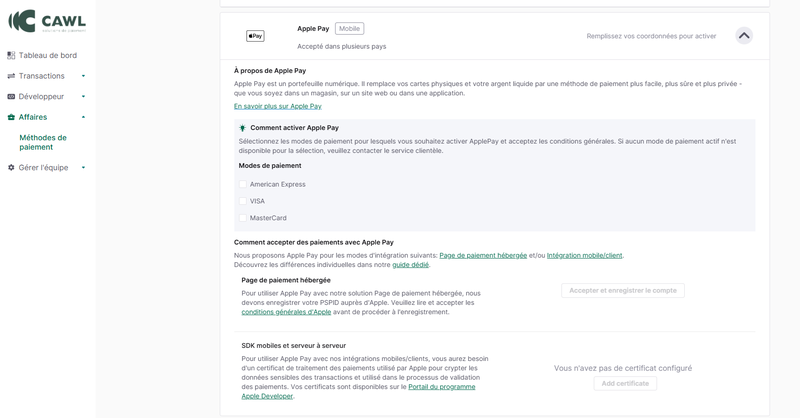The image size is (800, 418).
Task: Click the Gérer l'équipe gear icon
Action: [x=11, y=168]
